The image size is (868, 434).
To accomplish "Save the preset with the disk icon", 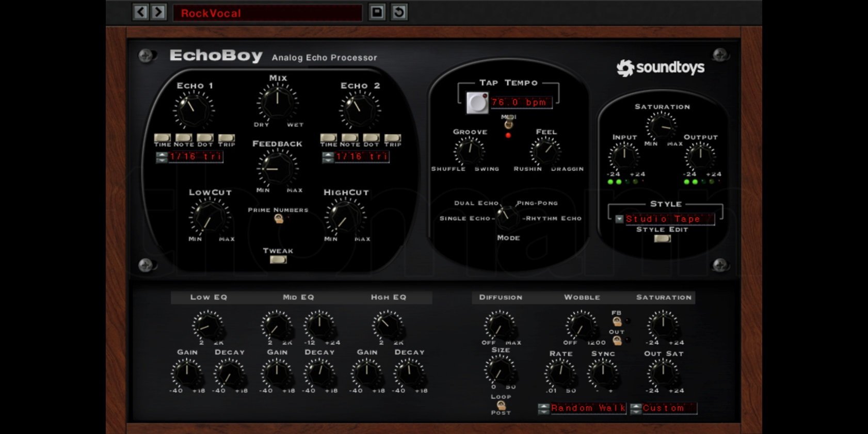I will point(377,12).
